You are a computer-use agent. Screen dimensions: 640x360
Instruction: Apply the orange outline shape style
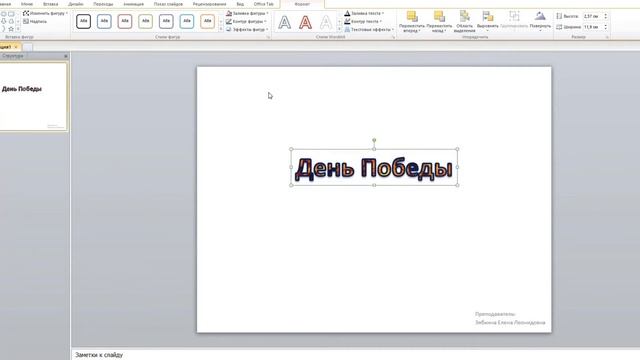pos(207,21)
